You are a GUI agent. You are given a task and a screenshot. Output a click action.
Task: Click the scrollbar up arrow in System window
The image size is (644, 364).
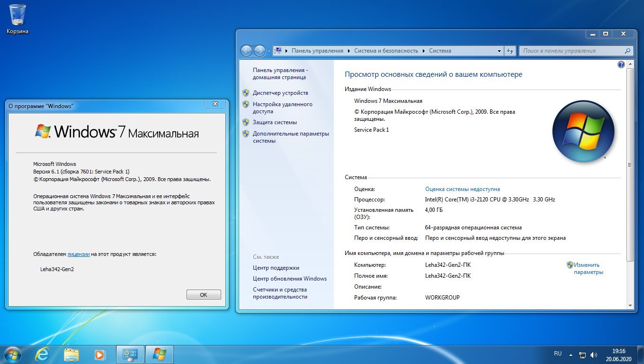(630, 64)
